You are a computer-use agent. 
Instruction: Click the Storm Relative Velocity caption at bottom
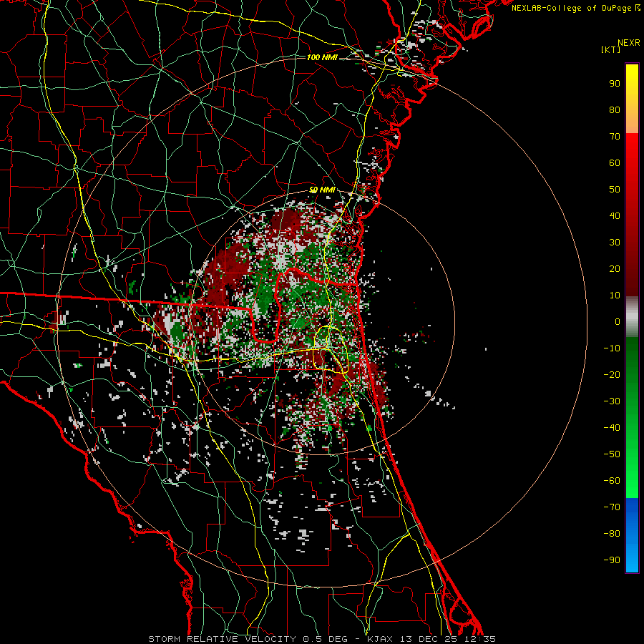coord(322,639)
